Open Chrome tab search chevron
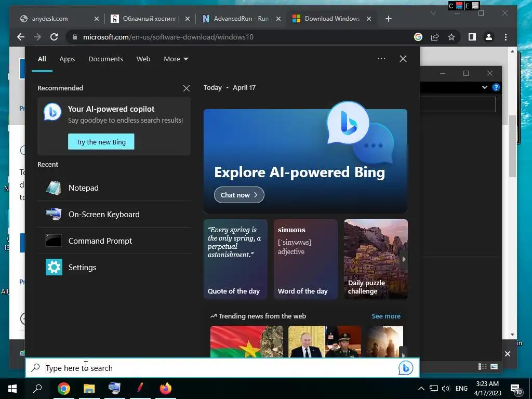 [433, 13]
